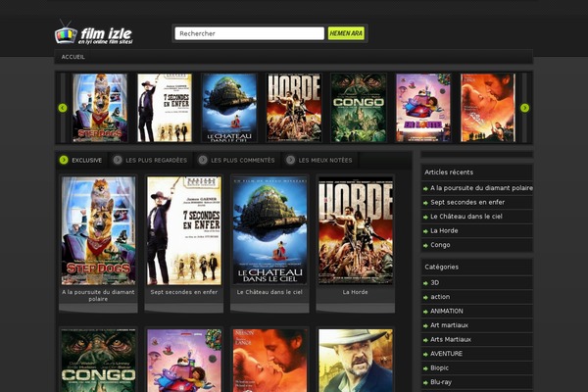Image resolution: width=588 pixels, height=392 pixels.
Task: Click the green arrow beside La Horde link
Action: point(425,231)
